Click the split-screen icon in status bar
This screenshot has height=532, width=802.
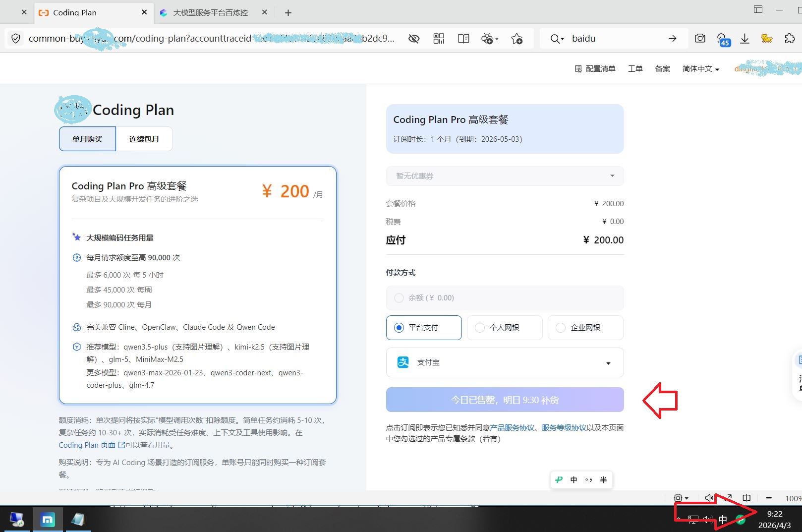tap(746, 498)
